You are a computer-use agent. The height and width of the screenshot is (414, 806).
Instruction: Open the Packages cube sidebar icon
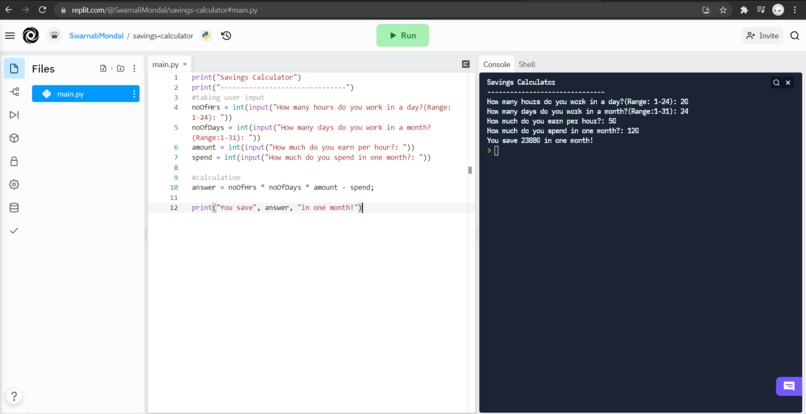pyautogui.click(x=14, y=138)
